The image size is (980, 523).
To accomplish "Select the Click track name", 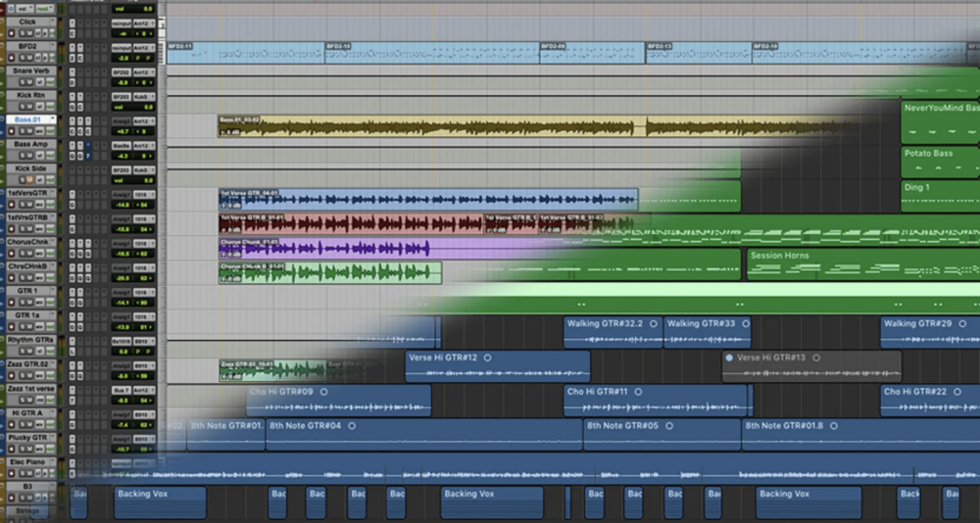I will (27, 22).
